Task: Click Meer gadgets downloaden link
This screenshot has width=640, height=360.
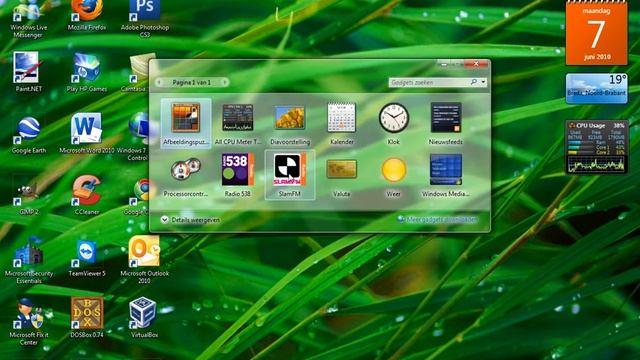Action: [x=437, y=219]
